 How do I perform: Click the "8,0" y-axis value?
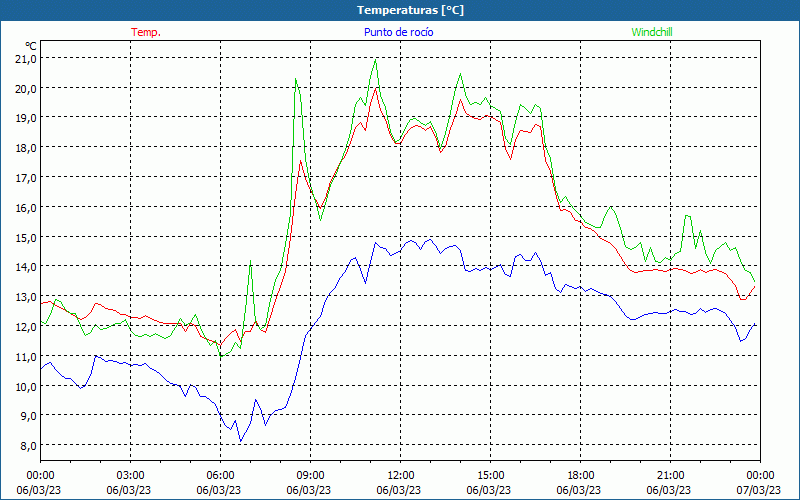tap(27, 445)
